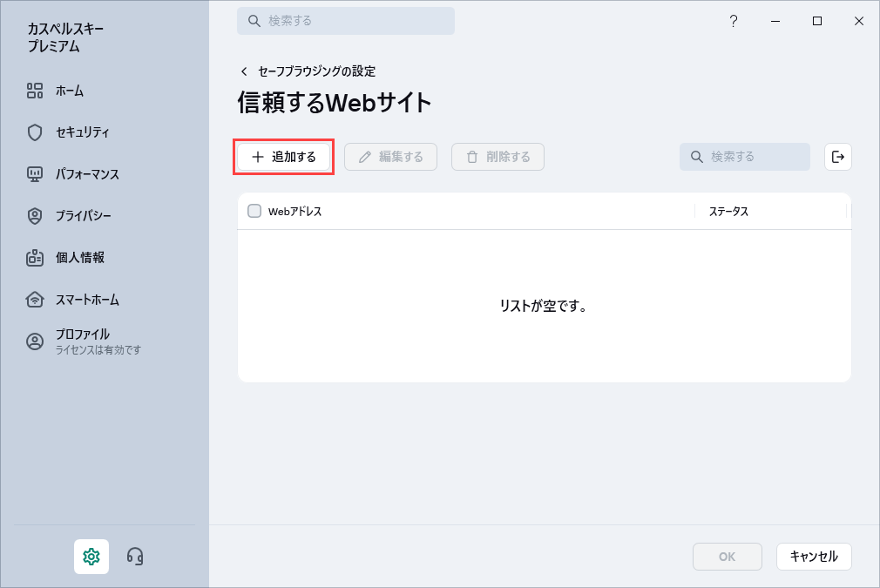Click the OK button
The width and height of the screenshot is (880, 588).
(728, 557)
